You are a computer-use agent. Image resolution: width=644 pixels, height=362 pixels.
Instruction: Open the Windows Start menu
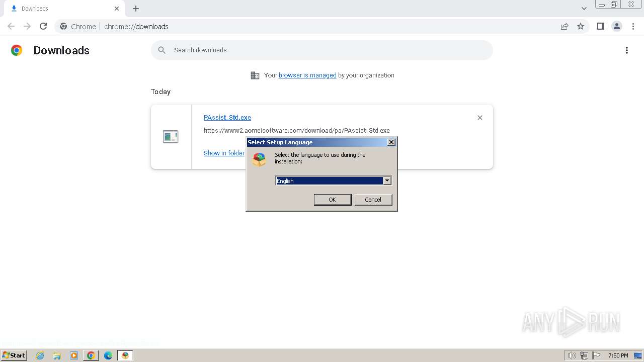[14, 355]
